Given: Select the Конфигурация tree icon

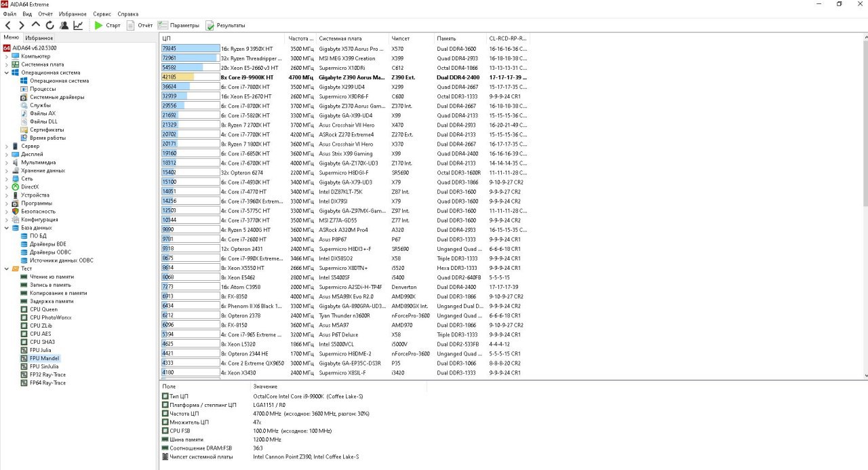Looking at the screenshot, I should [15, 220].
